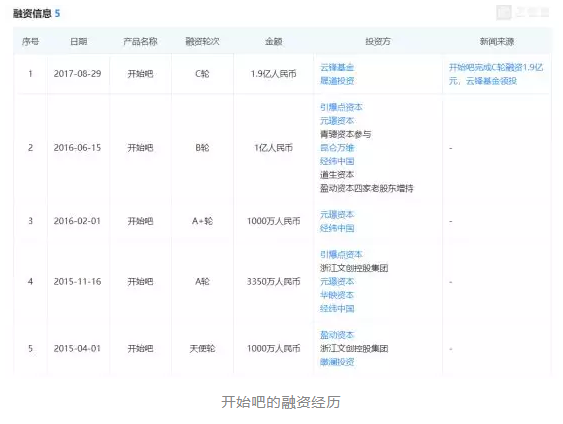
Task: Select the 青骢资本参与 investor text
Action: pos(345,134)
